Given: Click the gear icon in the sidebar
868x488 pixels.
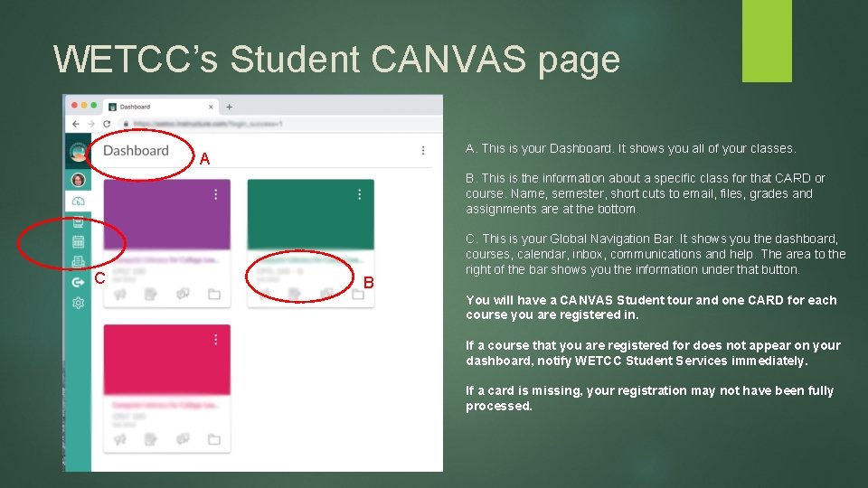Looking at the screenshot, I should click(78, 303).
